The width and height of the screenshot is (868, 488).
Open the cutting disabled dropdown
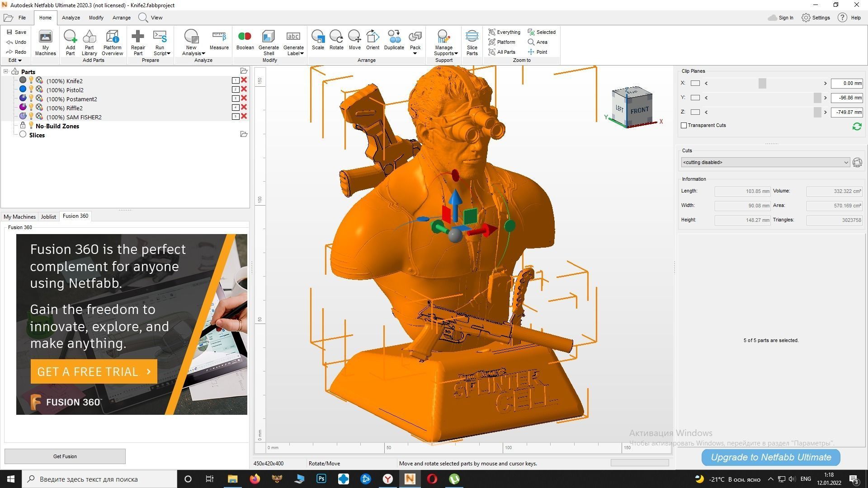[765, 163]
